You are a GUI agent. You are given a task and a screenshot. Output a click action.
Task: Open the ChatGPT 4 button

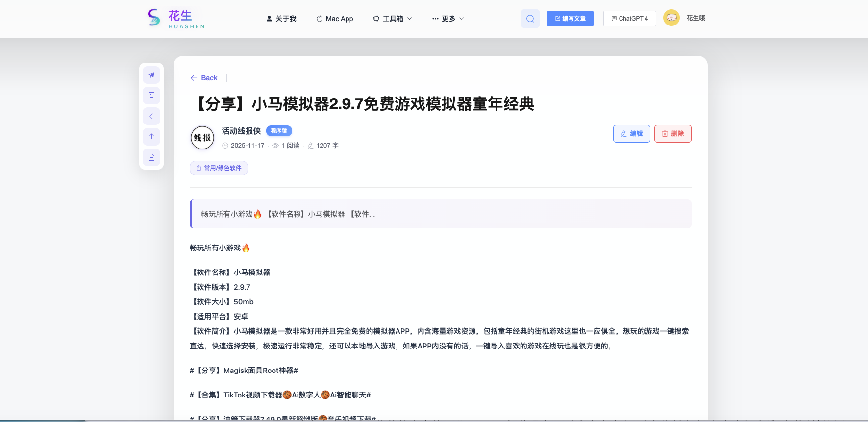point(629,19)
